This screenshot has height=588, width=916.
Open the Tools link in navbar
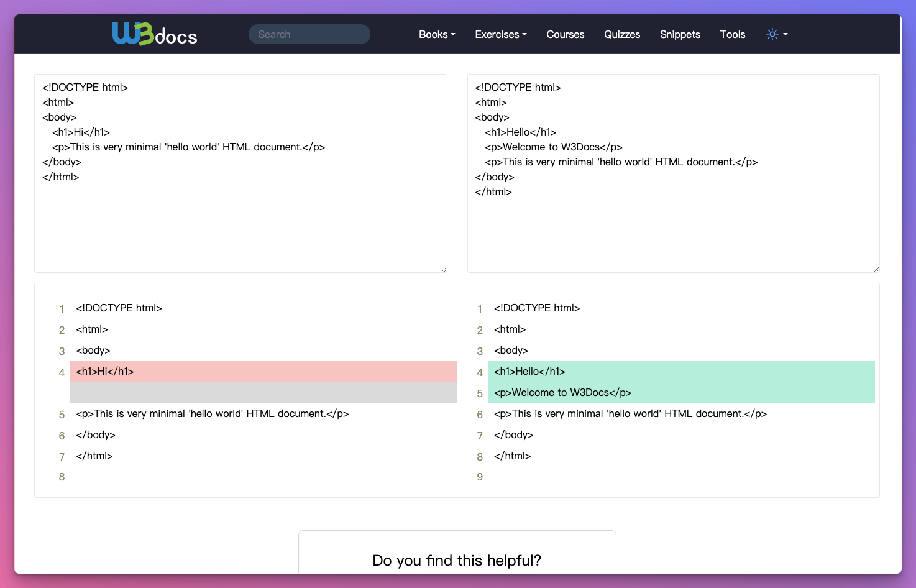coord(732,34)
